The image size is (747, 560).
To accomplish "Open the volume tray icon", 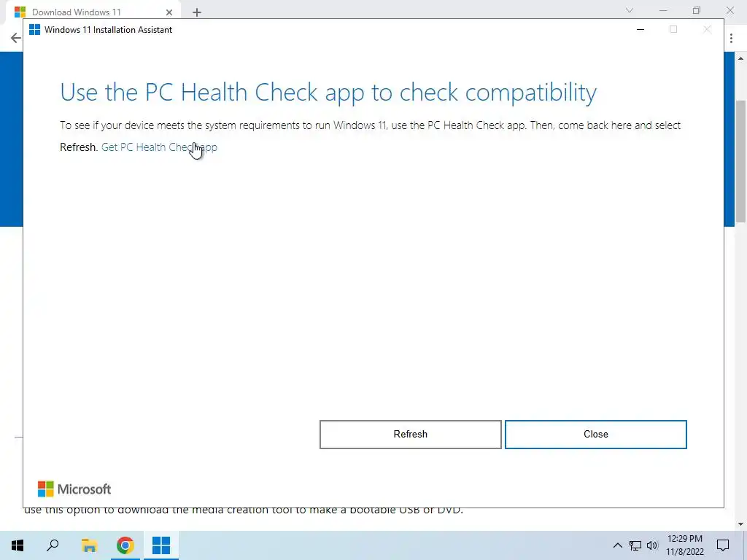I will (x=652, y=545).
